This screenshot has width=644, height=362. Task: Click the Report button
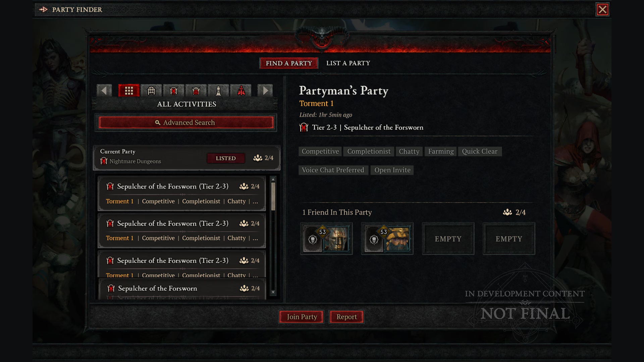pos(346,316)
